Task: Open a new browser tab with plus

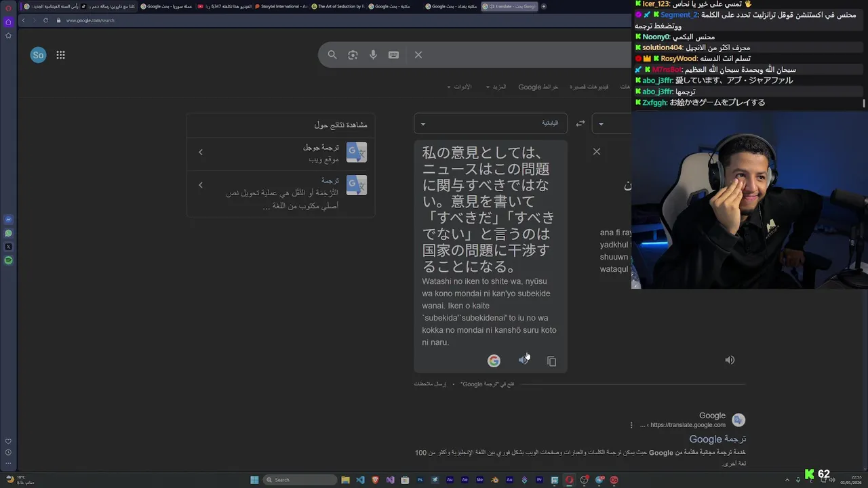Action: click(x=544, y=6)
